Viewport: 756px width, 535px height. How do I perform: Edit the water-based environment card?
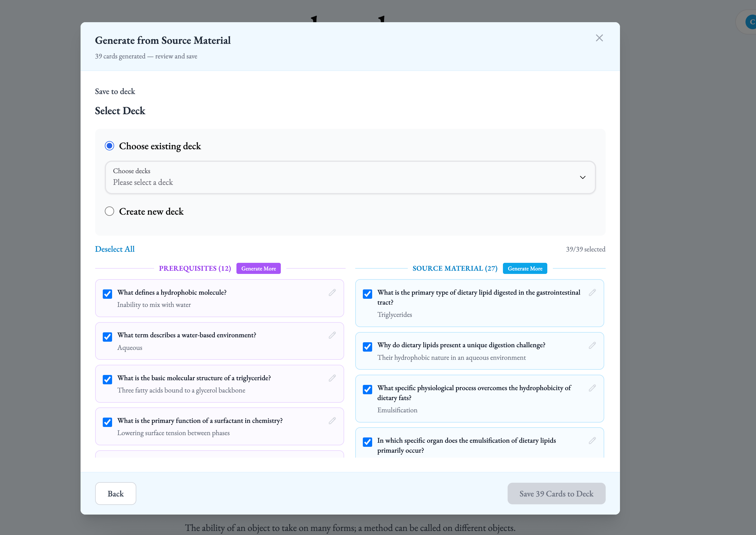(x=332, y=335)
